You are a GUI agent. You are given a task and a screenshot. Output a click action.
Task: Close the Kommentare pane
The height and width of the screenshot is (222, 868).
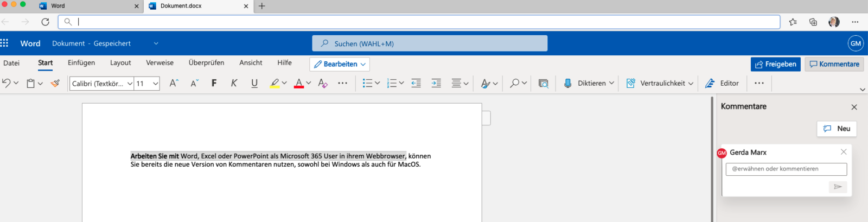(x=854, y=107)
